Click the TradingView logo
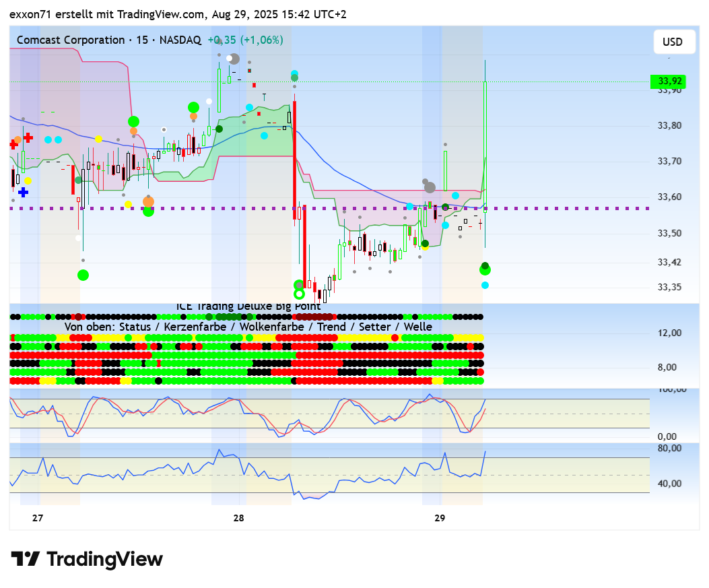709x588 pixels. 87,559
